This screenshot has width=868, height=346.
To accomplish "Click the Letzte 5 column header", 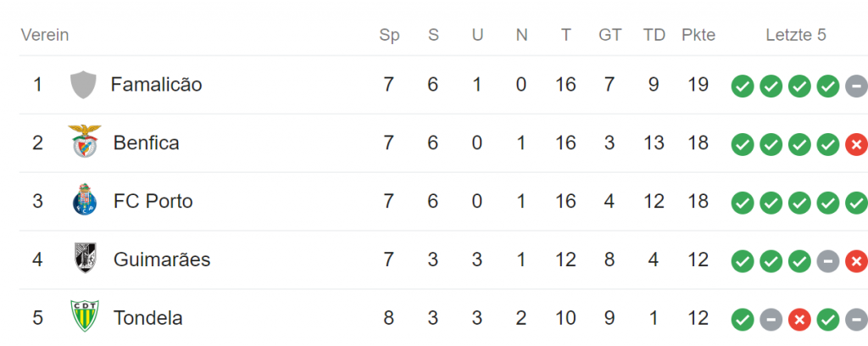I will tap(795, 36).
